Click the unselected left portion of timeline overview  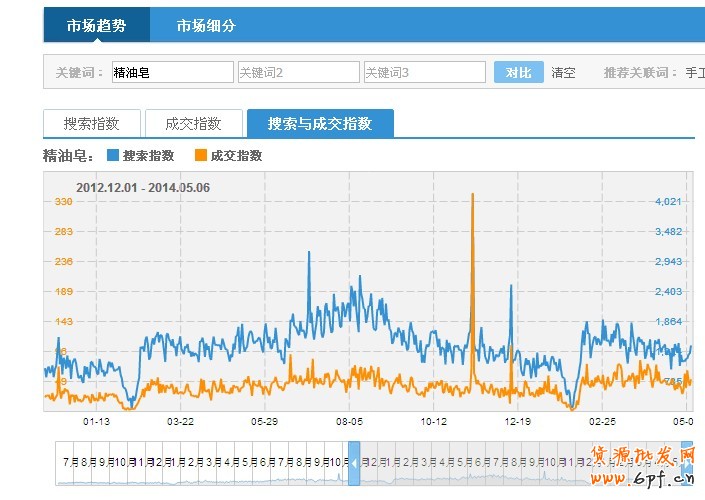(x=200, y=465)
